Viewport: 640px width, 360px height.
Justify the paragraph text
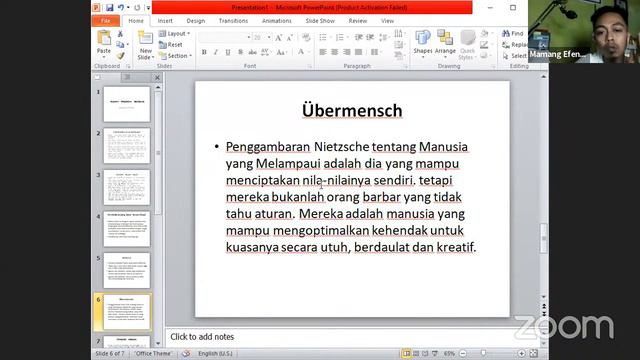(358, 52)
